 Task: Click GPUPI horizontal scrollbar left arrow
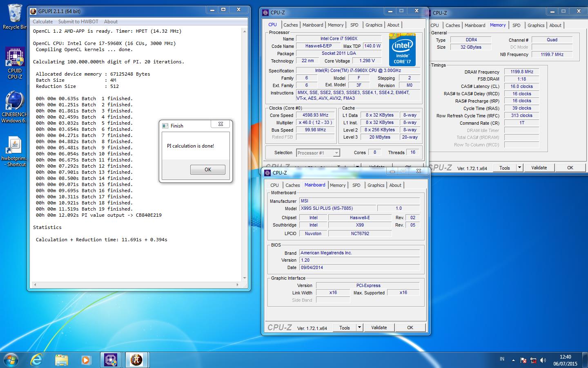click(x=35, y=285)
